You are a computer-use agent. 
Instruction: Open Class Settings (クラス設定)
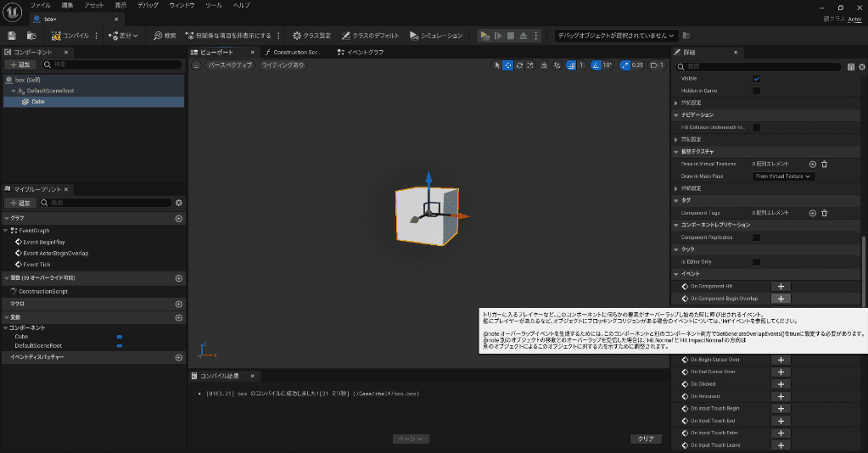click(311, 36)
